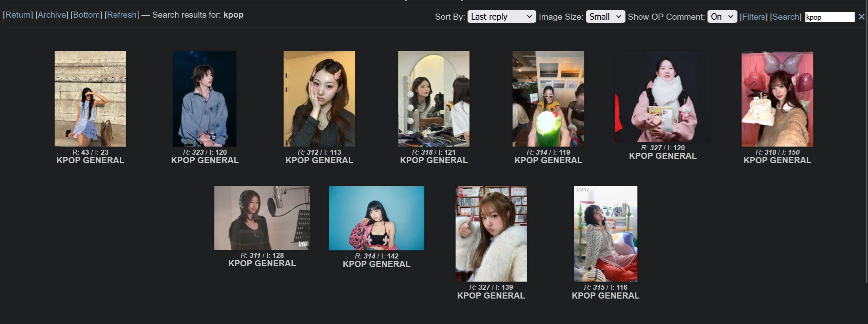Click KPOP GENERAL title under R: 43 / I: 23
Image resolution: width=868 pixels, height=324 pixels.
90,160
